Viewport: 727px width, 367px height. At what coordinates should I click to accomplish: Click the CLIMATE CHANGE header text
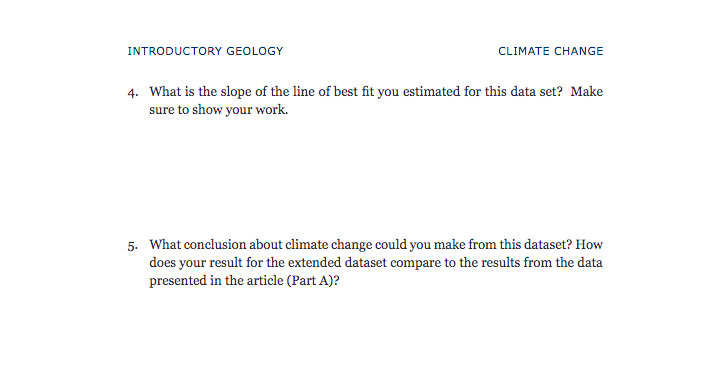(x=551, y=51)
